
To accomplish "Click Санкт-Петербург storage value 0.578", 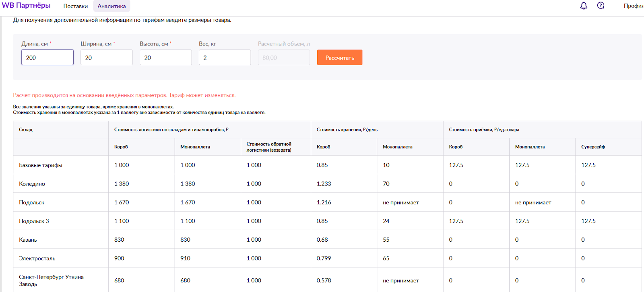I will [324, 280].
